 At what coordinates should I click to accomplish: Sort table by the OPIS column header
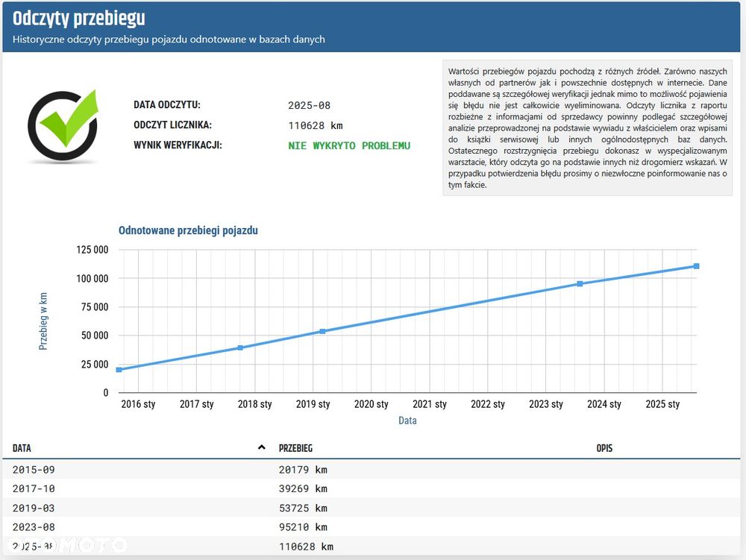click(604, 448)
